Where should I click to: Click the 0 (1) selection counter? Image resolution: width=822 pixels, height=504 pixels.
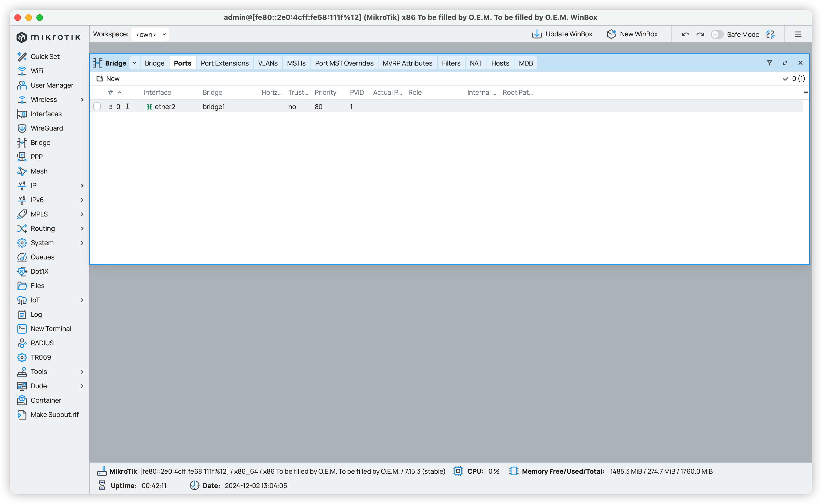coord(794,79)
